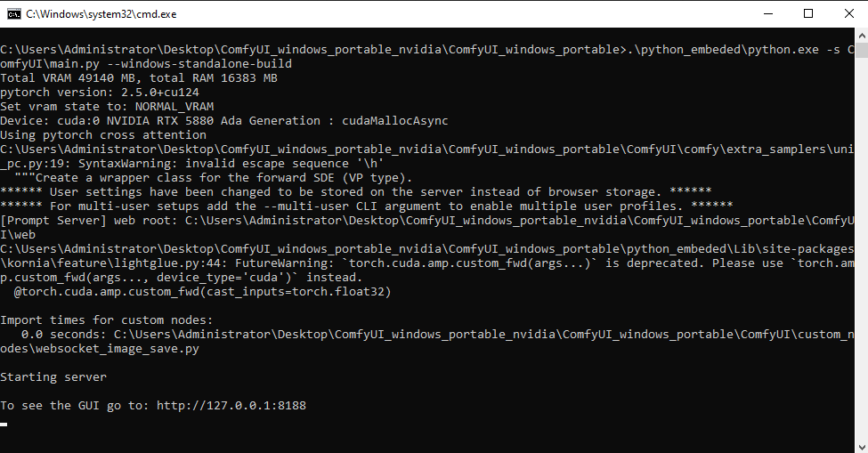Click the "Using pytorch cross attention" line

point(103,135)
